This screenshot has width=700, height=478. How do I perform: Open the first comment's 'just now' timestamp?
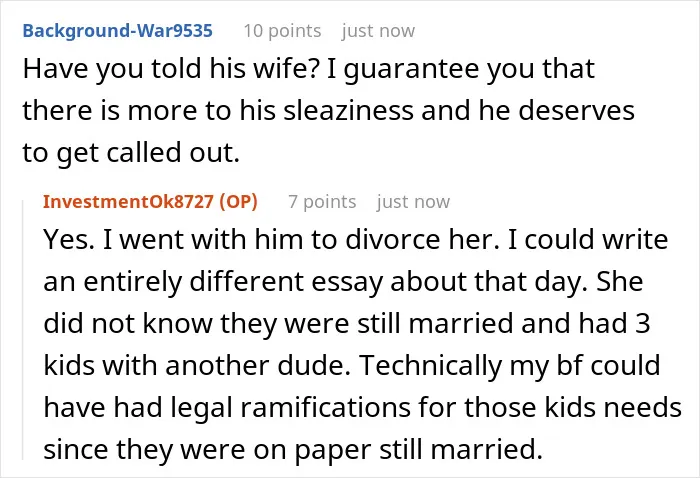click(378, 31)
